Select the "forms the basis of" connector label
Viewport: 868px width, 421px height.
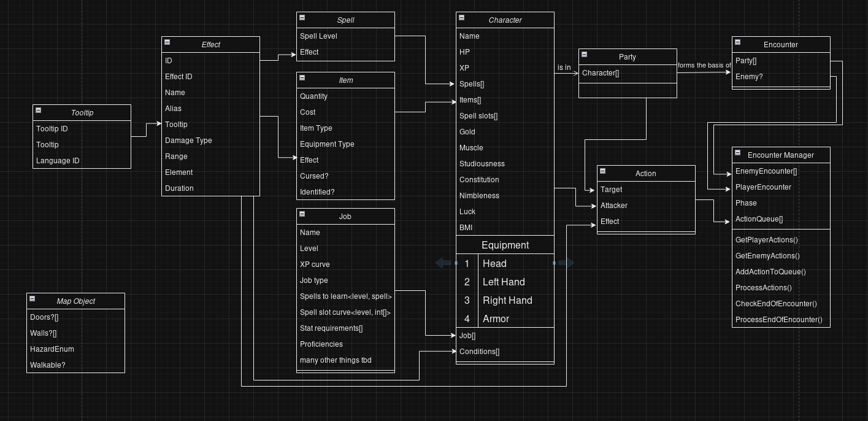pyautogui.click(x=704, y=65)
